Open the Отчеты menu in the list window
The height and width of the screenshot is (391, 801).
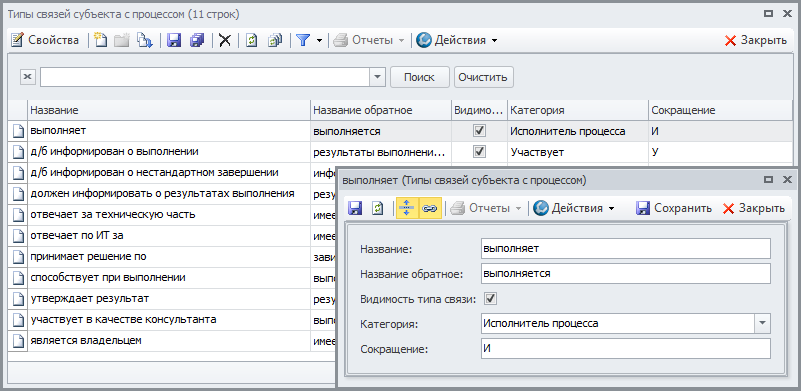[369, 40]
